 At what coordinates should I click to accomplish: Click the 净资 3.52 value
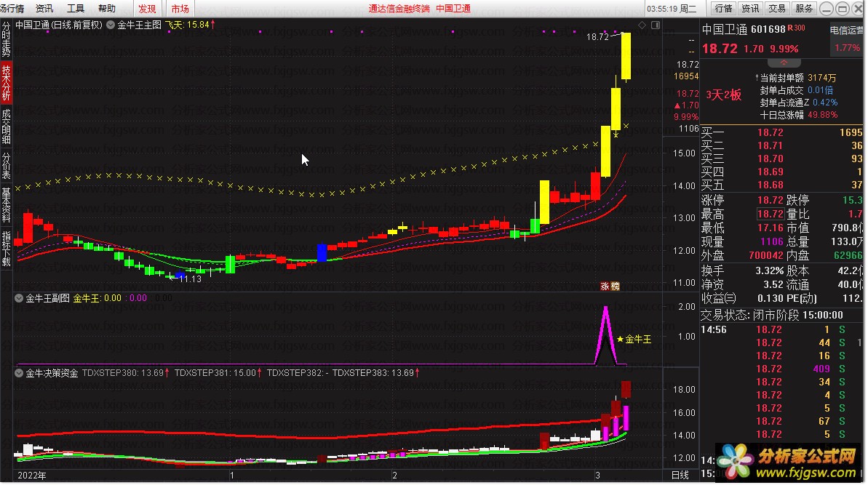[x=773, y=285]
